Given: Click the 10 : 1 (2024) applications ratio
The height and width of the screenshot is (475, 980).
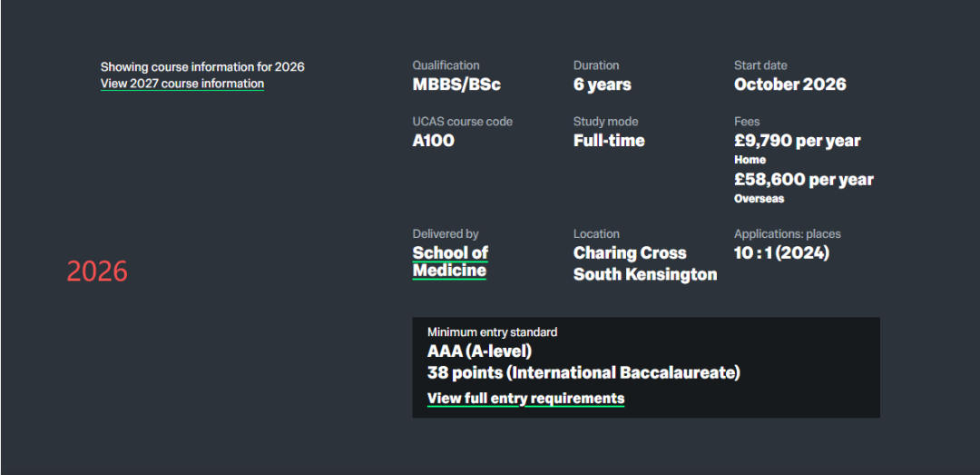Looking at the screenshot, I should (781, 253).
